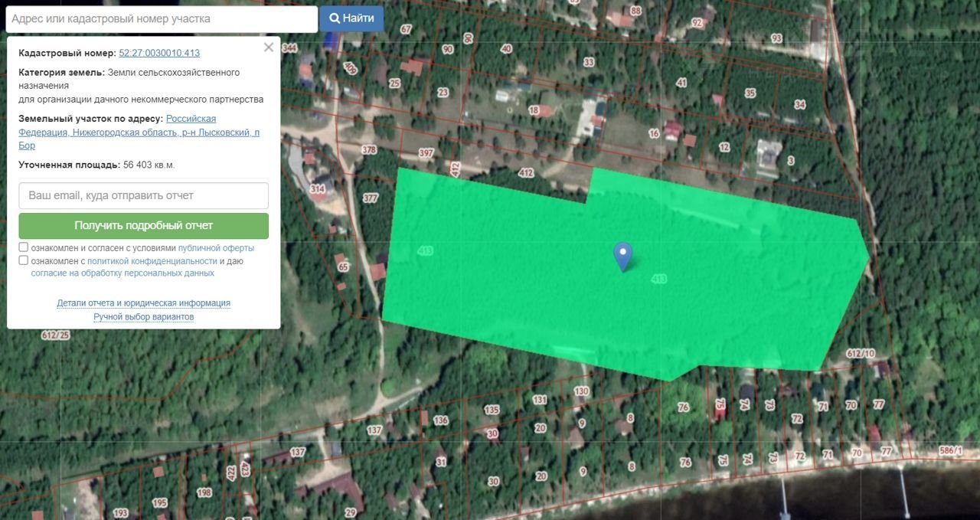Open Детали отчета и юридическая информация
This screenshot has width=980, height=520.
(144, 303)
